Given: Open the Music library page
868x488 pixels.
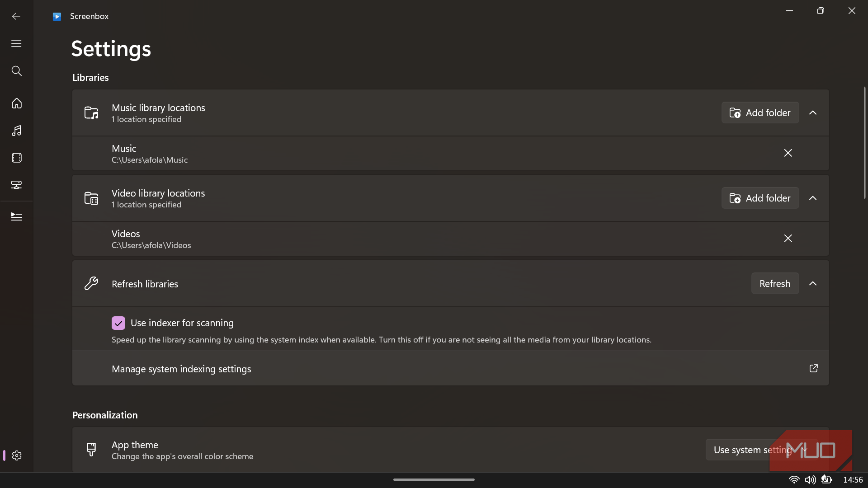Looking at the screenshot, I should pos(16,131).
